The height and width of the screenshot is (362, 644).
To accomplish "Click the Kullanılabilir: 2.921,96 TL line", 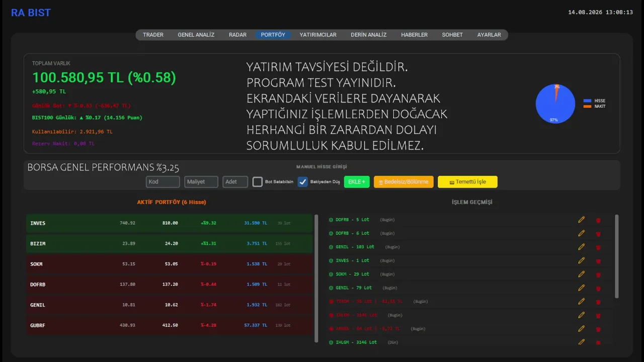I will click(x=72, y=132).
